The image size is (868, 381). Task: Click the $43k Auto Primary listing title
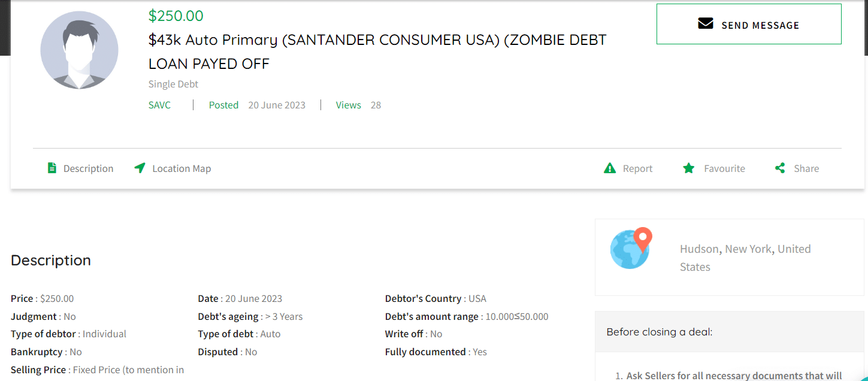coord(377,52)
